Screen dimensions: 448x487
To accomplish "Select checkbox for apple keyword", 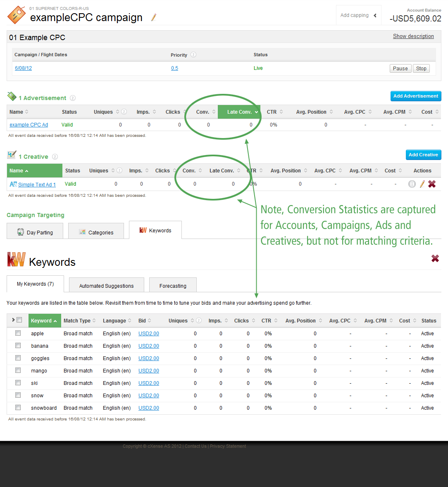I will coord(18,333).
